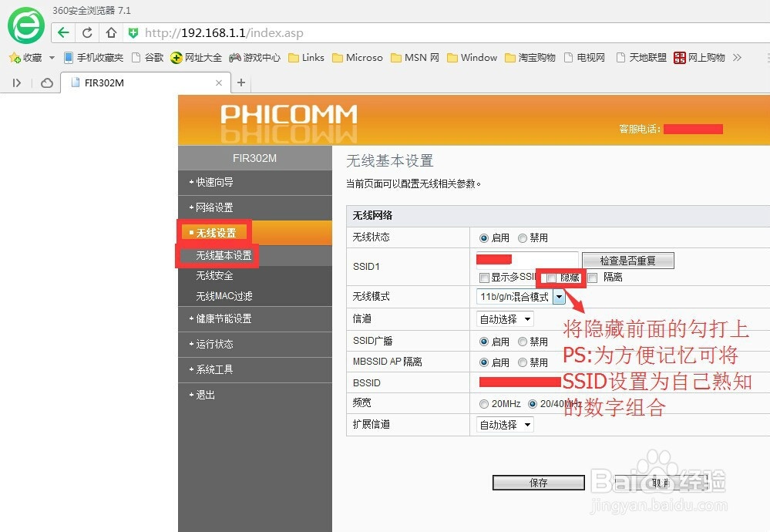Click the 网上购物 bookmark icon

coord(680,57)
